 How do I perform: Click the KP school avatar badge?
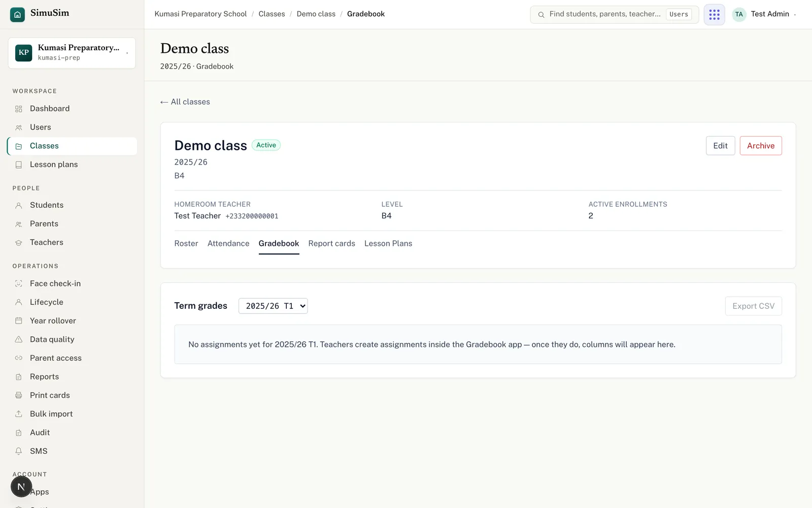point(24,53)
